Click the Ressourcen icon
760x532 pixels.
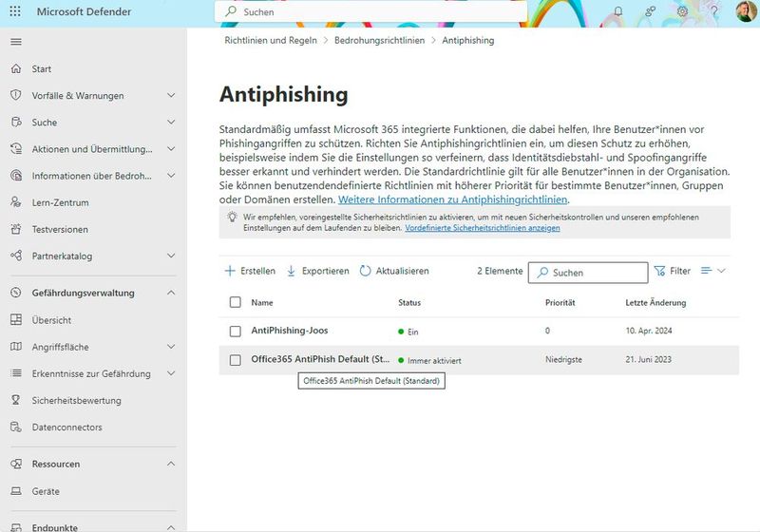coord(16,464)
